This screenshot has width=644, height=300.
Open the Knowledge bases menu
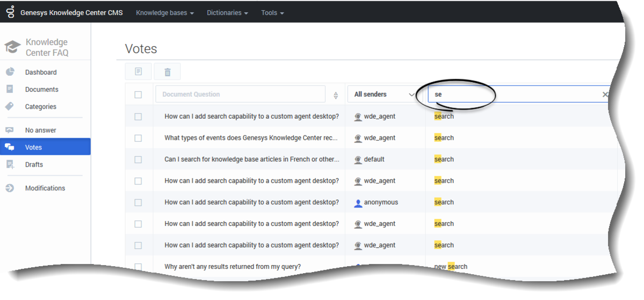pyautogui.click(x=165, y=13)
